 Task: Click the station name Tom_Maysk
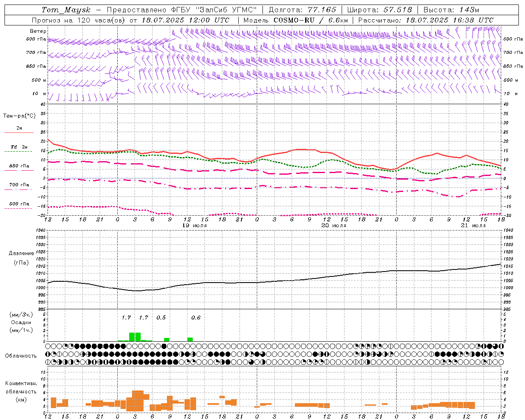(66, 10)
